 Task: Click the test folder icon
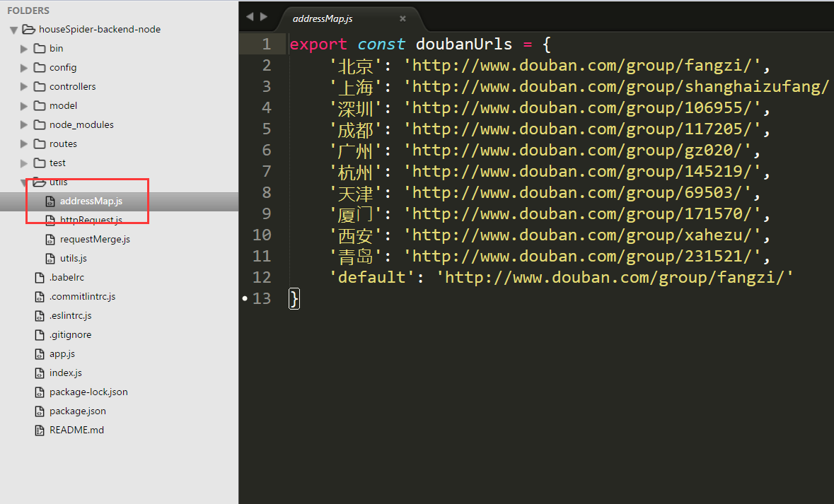[x=40, y=163]
